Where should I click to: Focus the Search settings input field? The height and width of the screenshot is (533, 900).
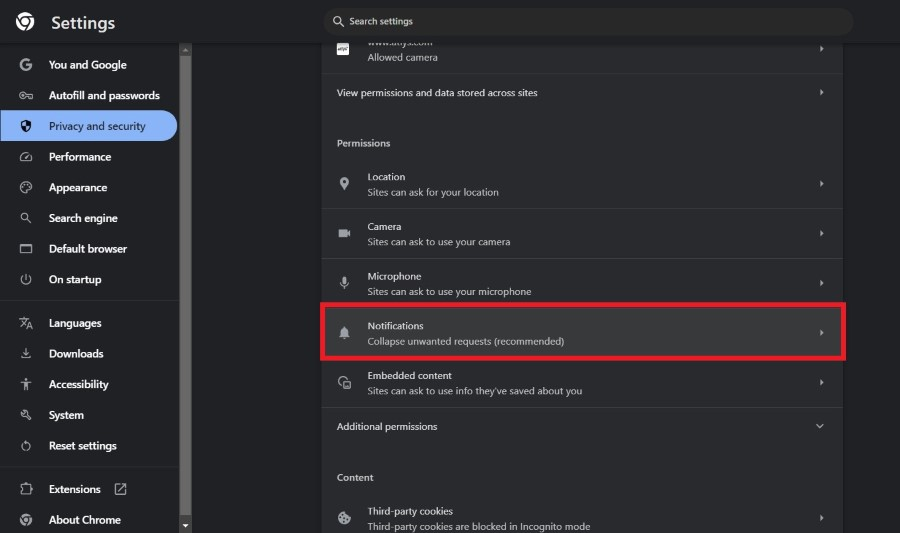tap(590, 21)
